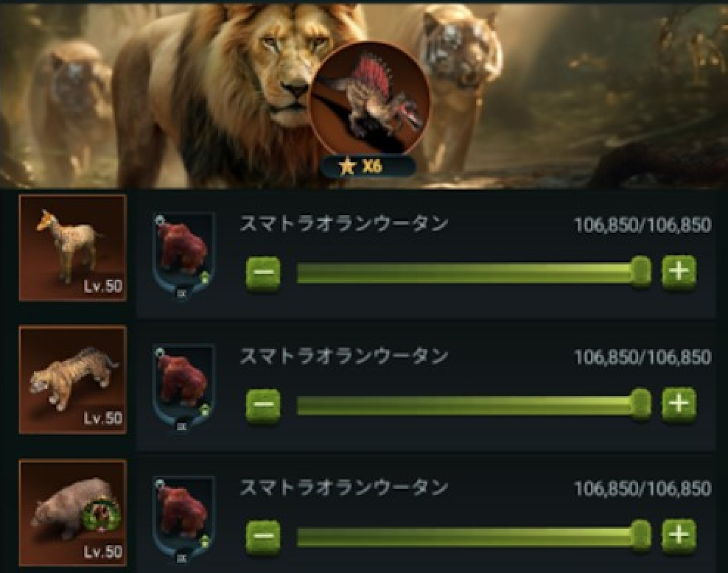Screen dimensions: 728x573
Task: Open first row orangutan troop shield icon
Action: [x=183, y=256]
